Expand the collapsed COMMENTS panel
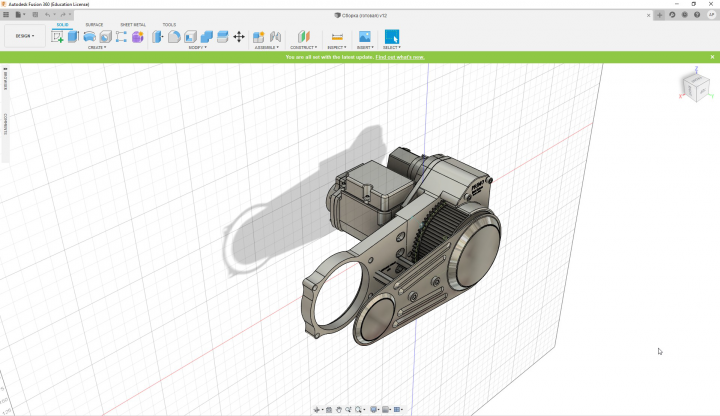This screenshot has height=416, width=720. [x=5, y=124]
